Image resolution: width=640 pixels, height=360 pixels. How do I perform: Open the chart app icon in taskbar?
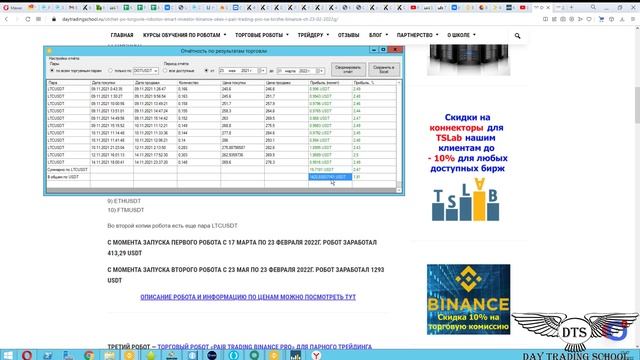[295, 355]
